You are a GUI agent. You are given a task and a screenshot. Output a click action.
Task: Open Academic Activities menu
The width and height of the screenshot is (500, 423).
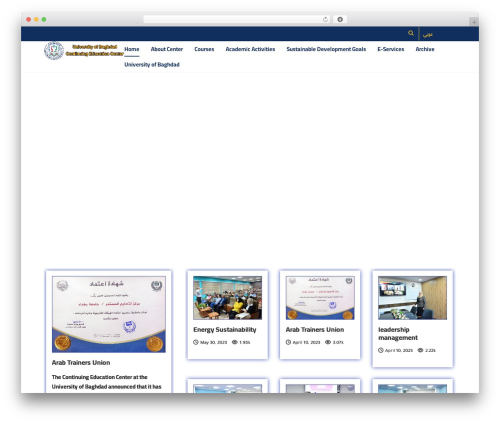point(250,49)
